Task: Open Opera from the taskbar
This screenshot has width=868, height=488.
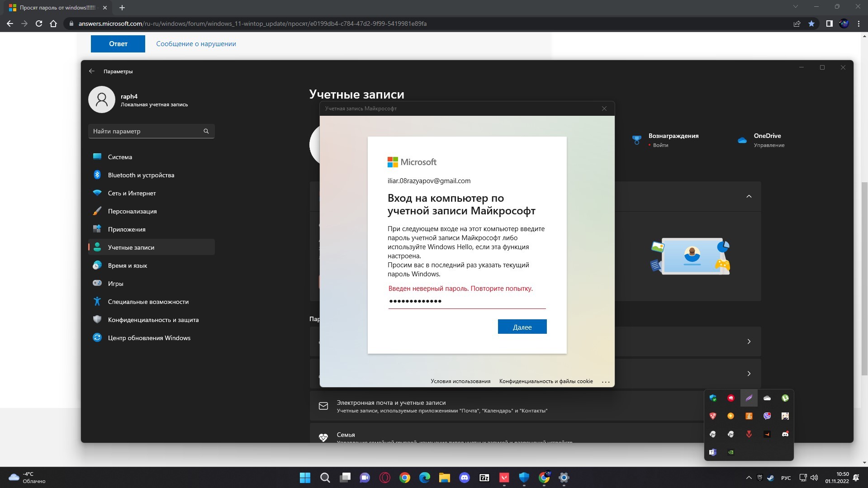Action: pos(385,478)
